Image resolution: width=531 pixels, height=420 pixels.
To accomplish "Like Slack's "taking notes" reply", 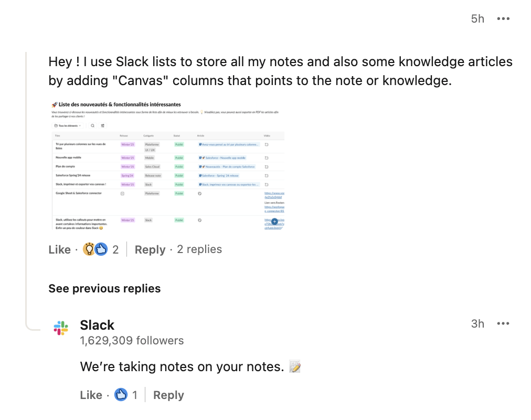I will click(91, 395).
